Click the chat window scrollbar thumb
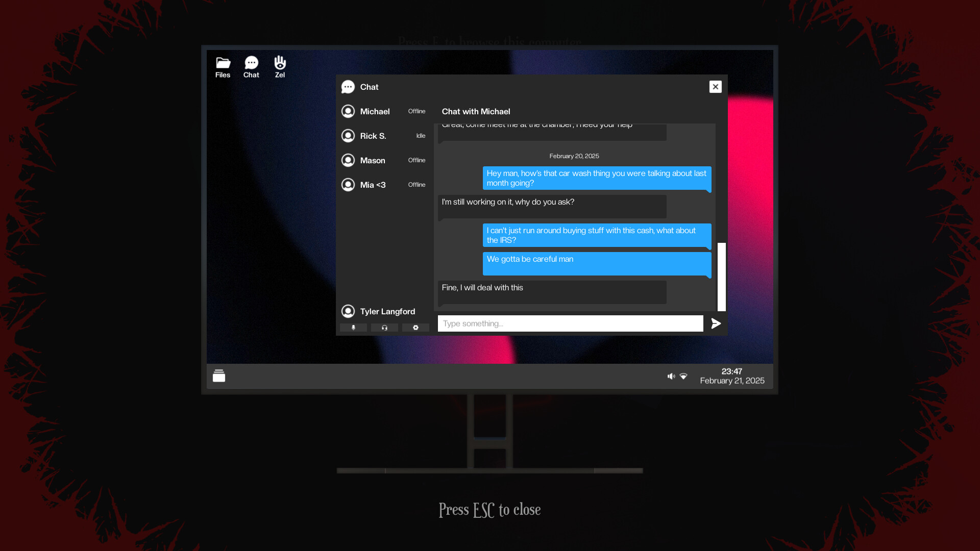This screenshot has width=980, height=551. click(721, 277)
